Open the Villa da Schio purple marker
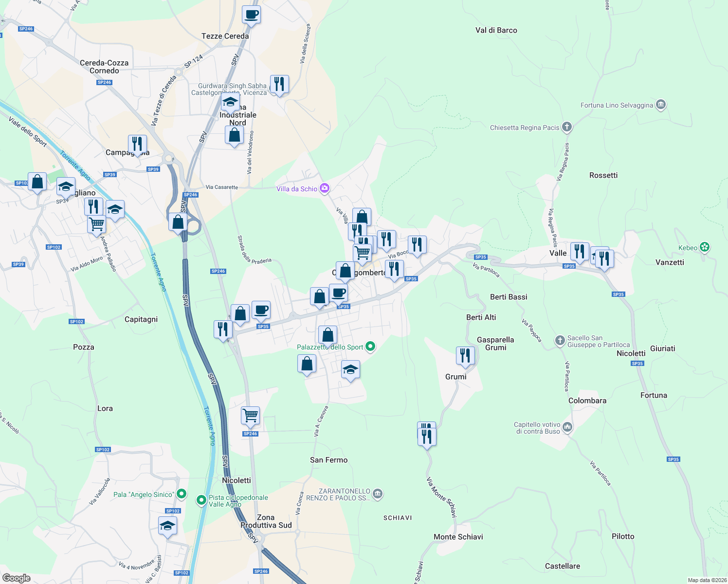 click(324, 187)
